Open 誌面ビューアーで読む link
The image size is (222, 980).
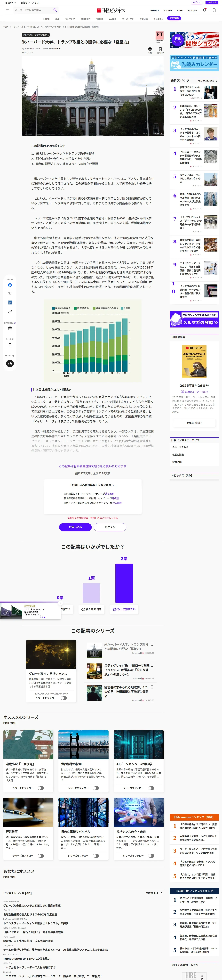click(194, 392)
